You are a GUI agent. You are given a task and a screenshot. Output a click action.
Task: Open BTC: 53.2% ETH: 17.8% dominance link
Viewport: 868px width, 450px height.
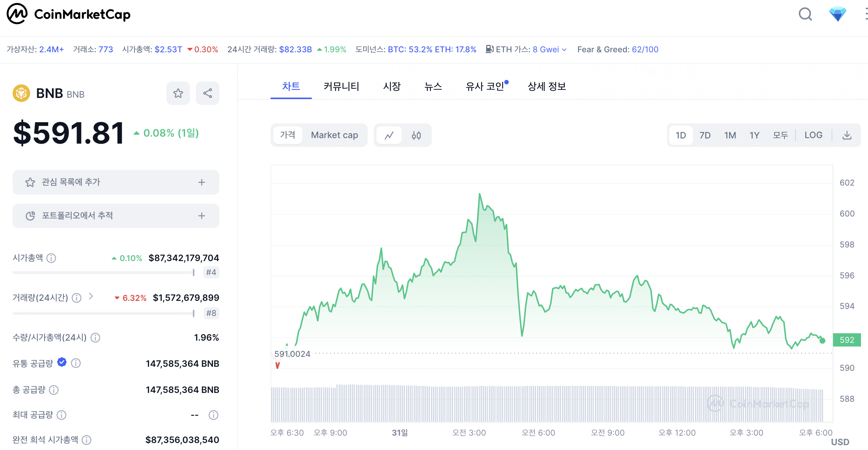pyautogui.click(x=432, y=49)
